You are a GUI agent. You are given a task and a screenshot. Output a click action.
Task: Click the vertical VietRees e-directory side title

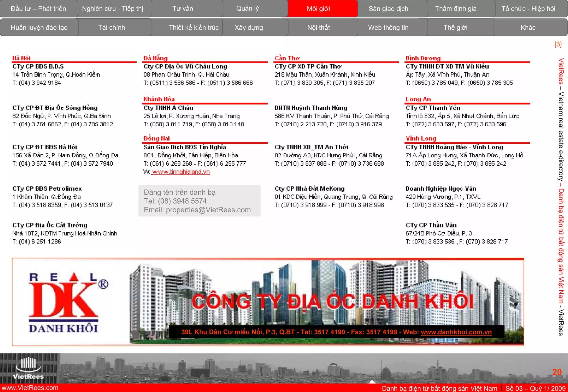click(x=561, y=197)
